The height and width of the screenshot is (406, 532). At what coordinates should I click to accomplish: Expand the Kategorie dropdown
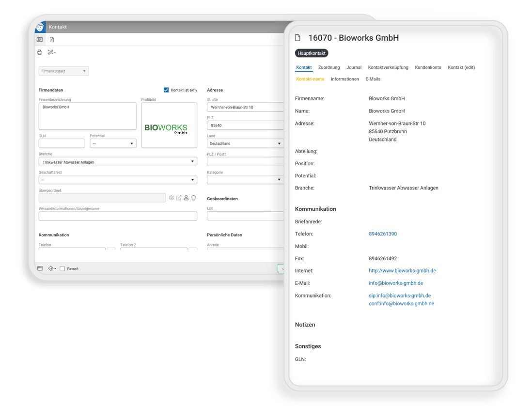245,179
